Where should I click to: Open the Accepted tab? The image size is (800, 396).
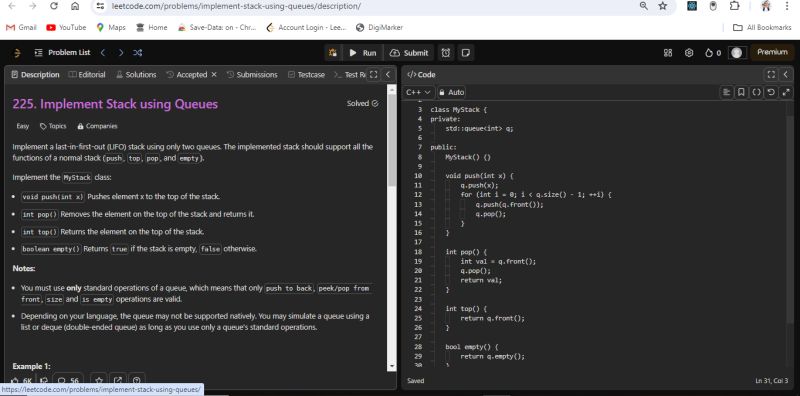point(187,75)
